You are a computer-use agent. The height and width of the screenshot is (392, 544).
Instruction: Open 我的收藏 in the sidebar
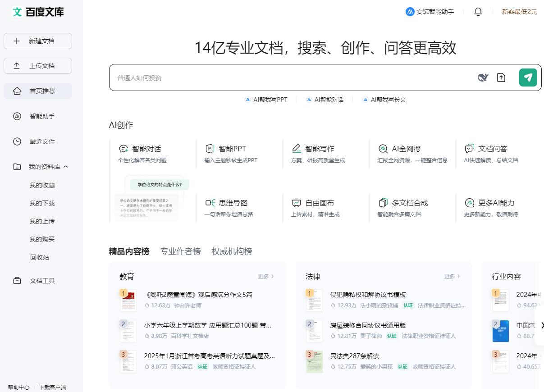click(x=42, y=185)
